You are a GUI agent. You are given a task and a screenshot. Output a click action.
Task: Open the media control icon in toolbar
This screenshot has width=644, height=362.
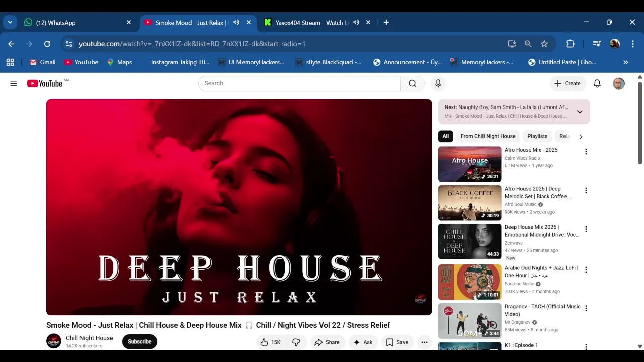click(x=597, y=44)
